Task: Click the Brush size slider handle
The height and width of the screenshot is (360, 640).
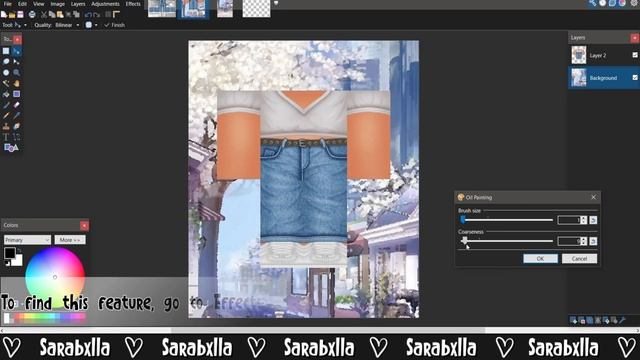Action: pyautogui.click(x=463, y=220)
